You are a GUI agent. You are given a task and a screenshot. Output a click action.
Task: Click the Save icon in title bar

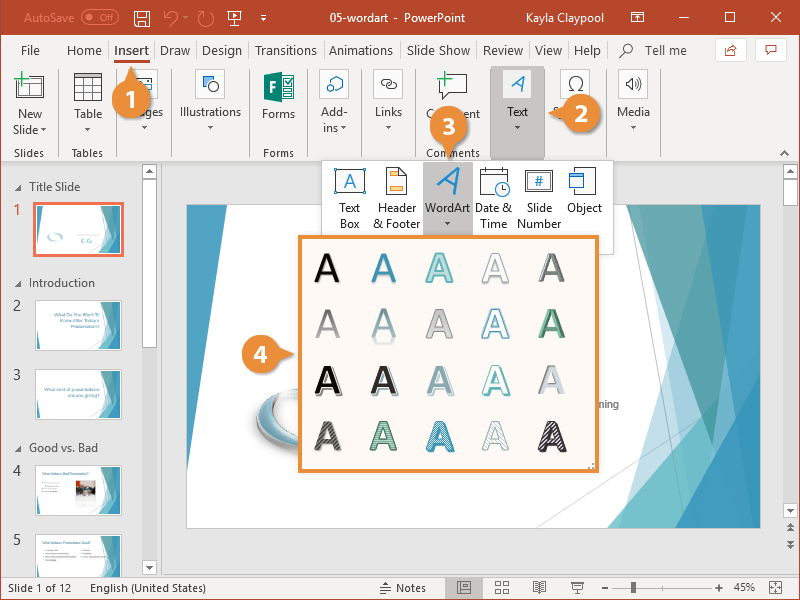coord(142,18)
